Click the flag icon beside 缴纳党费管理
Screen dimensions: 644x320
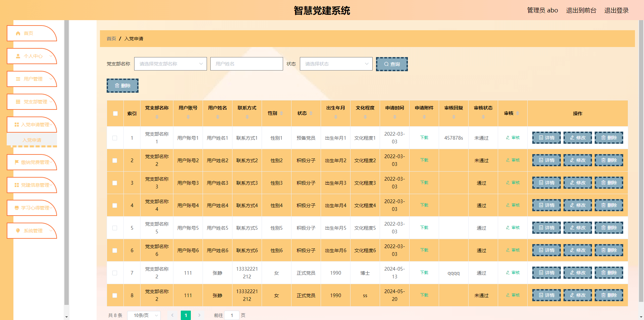pos(16,162)
